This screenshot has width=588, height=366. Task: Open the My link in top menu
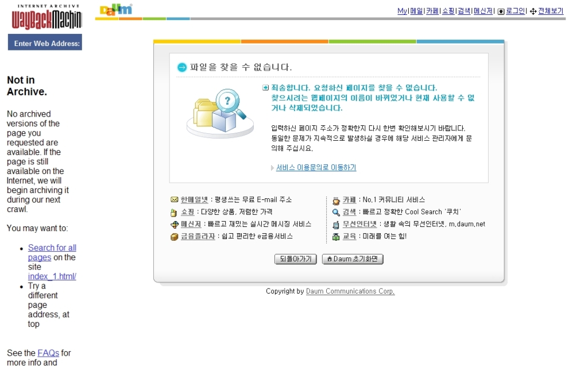coord(402,11)
